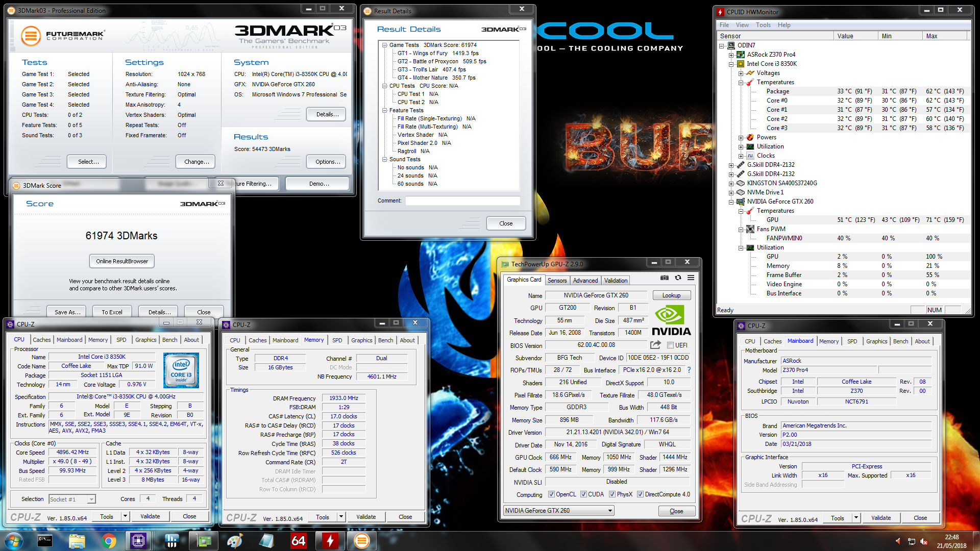The width and height of the screenshot is (980, 551).
Task: Click the To Excel button in 3DMark Score
Action: coord(112,312)
